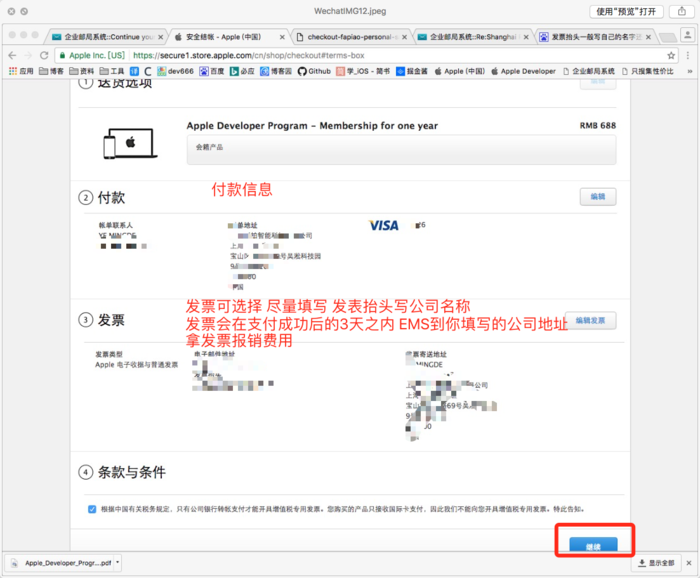Open the Chrome menu with the three dots

tap(688, 55)
